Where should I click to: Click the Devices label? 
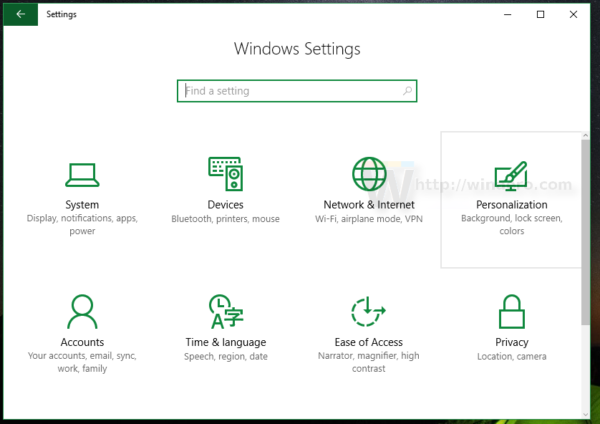coord(225,205)
